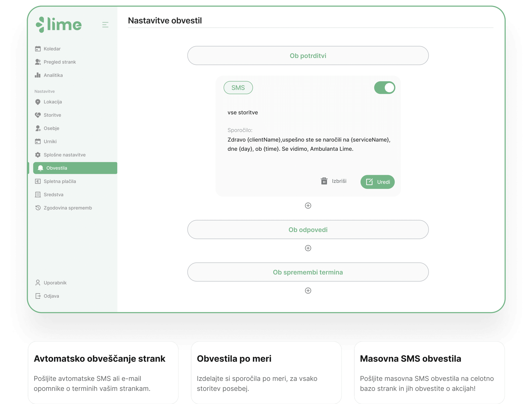Screen dimensions: 532x404
Task: Click the Lokacija pin icon
Action: [38, 102]
